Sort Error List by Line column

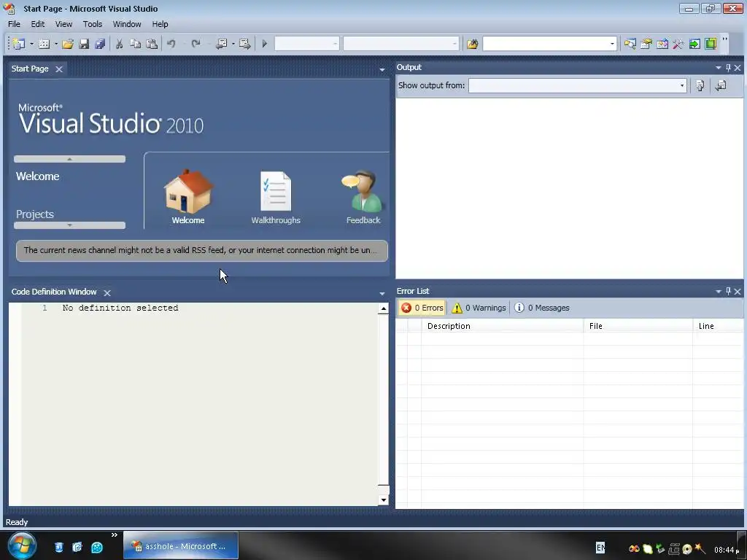[718, 326]
